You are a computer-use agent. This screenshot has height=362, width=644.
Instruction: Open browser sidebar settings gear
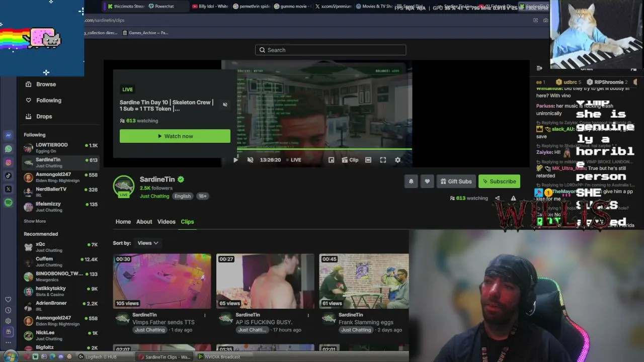tap(8, 321)
